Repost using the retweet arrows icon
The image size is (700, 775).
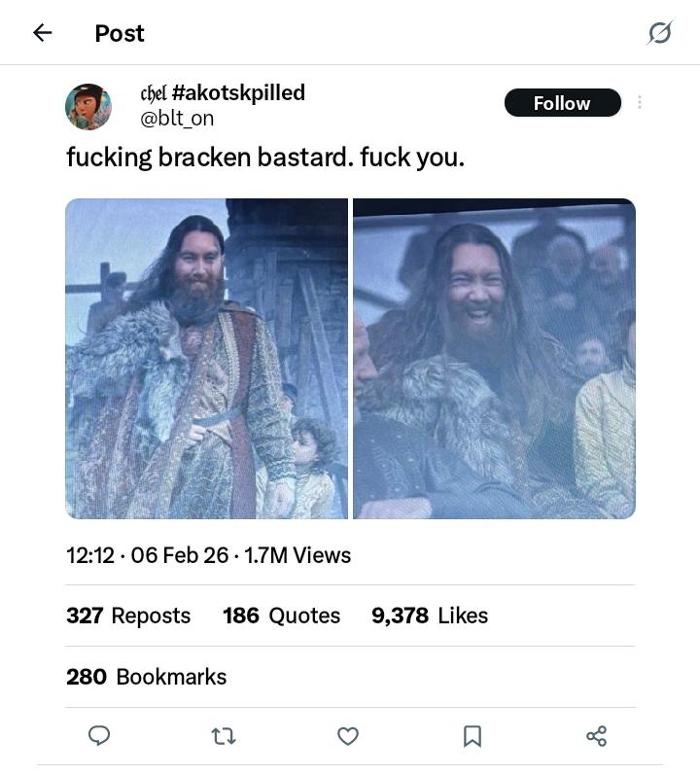(x=224, y=736)
